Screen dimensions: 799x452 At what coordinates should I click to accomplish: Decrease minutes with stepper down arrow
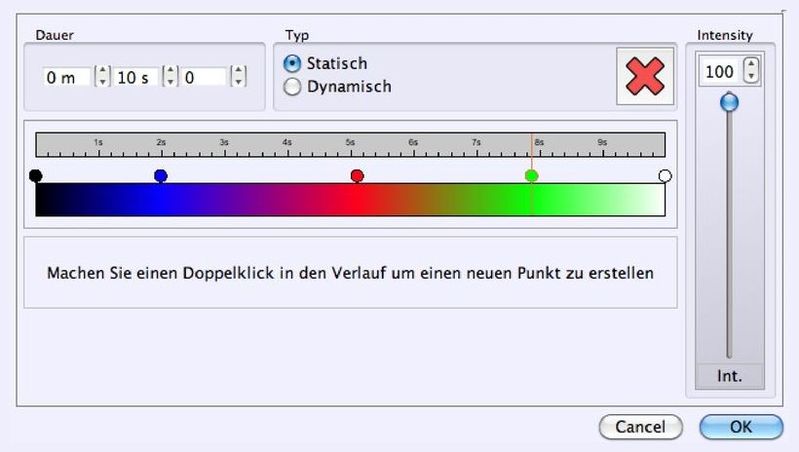pyautogui.click(x=102, y=82)
